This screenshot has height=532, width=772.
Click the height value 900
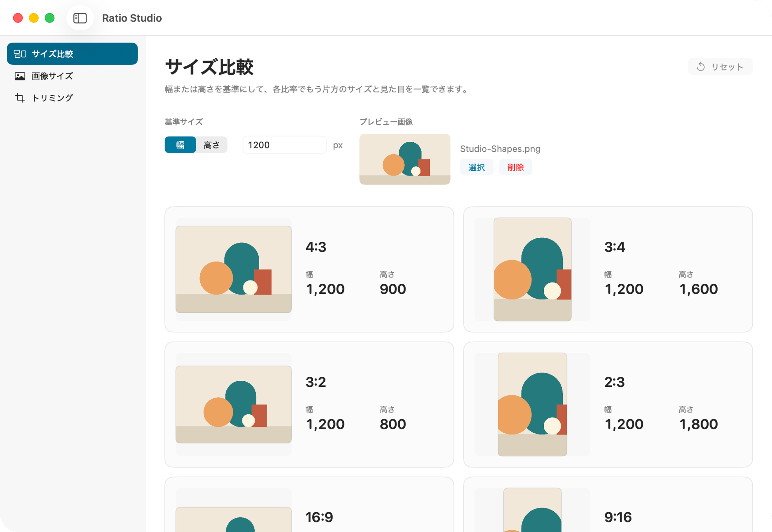coord(393,289)
